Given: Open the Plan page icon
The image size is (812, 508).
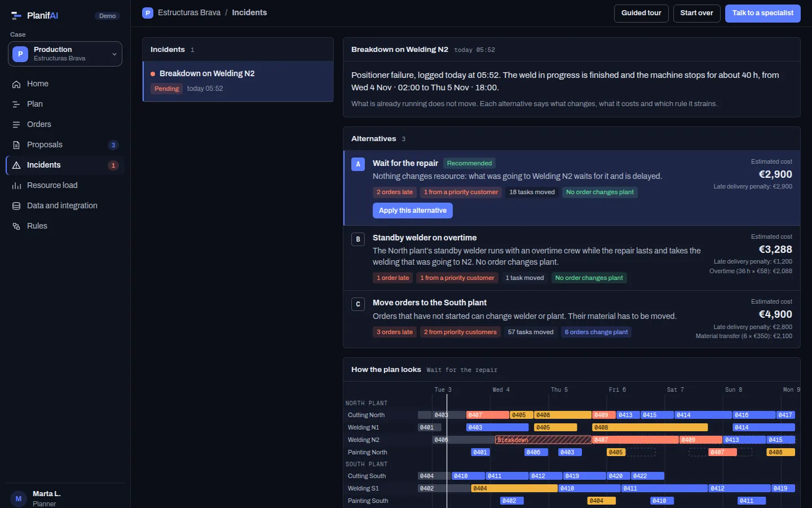Looking at the screenshot, I should click(16, 104).
